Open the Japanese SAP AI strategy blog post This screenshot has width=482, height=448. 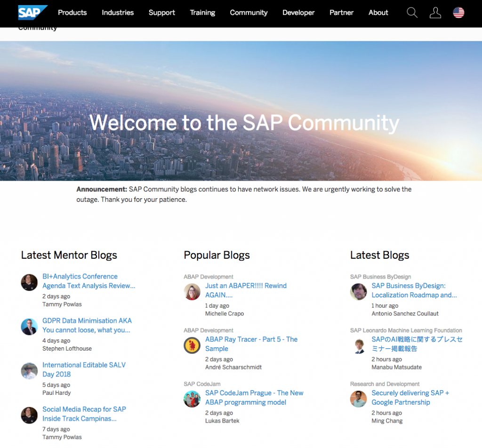417,344
